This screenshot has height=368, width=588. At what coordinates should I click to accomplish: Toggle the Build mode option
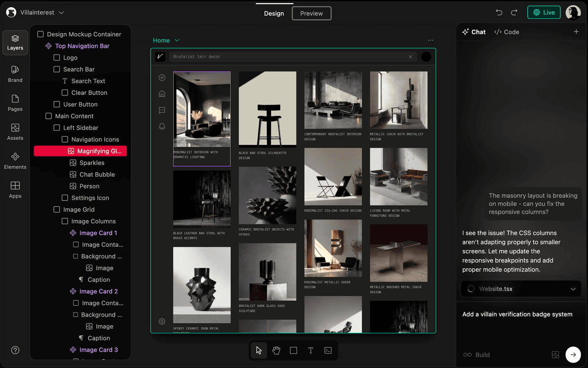[476, 355]
